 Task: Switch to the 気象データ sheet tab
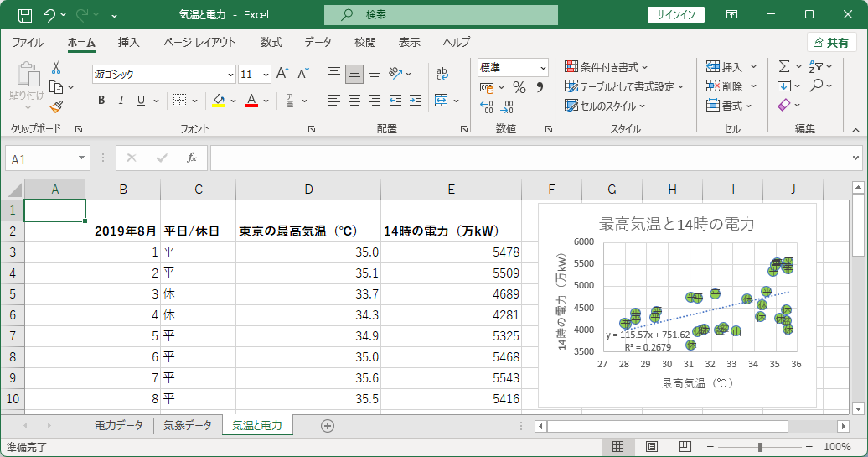[188, 425]
